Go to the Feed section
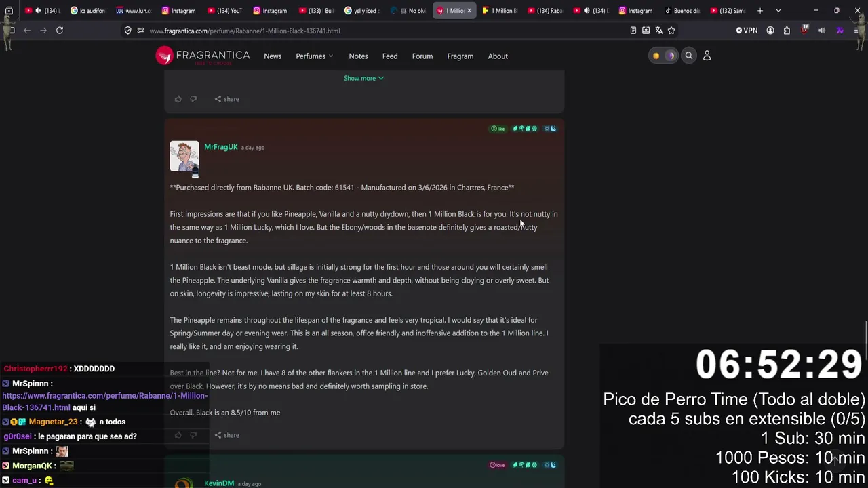Screen dimensions: 868x488 pyautogui.click(x=390, y=56)
